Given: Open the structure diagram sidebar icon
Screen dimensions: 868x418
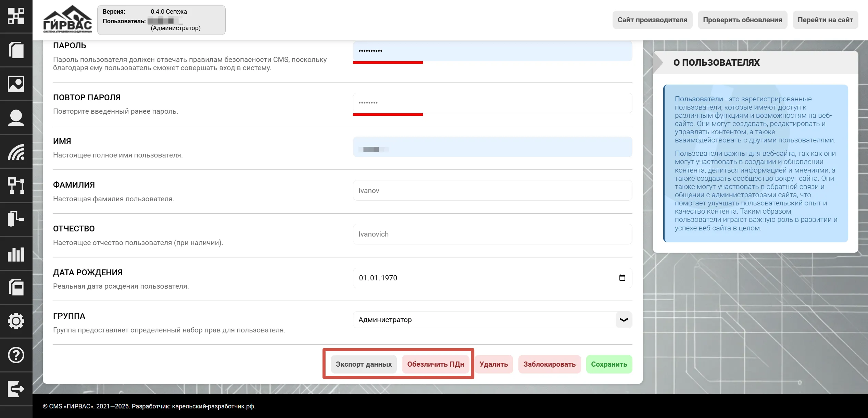Looking at the screenshot, I should pos(16,186).
